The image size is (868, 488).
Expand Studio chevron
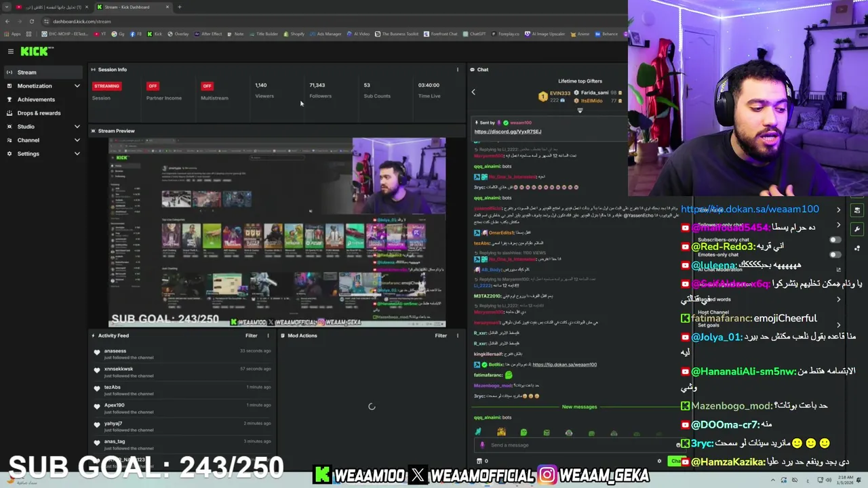pos(77,127)
